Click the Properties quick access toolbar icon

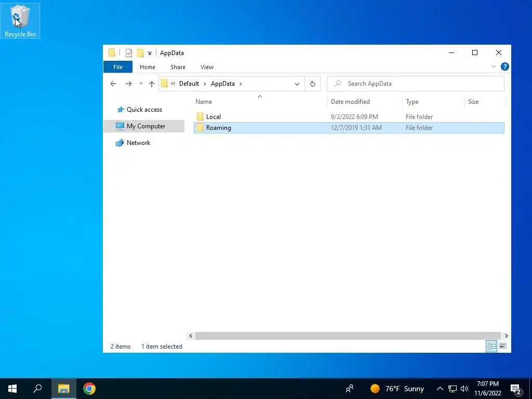point(129,53)
